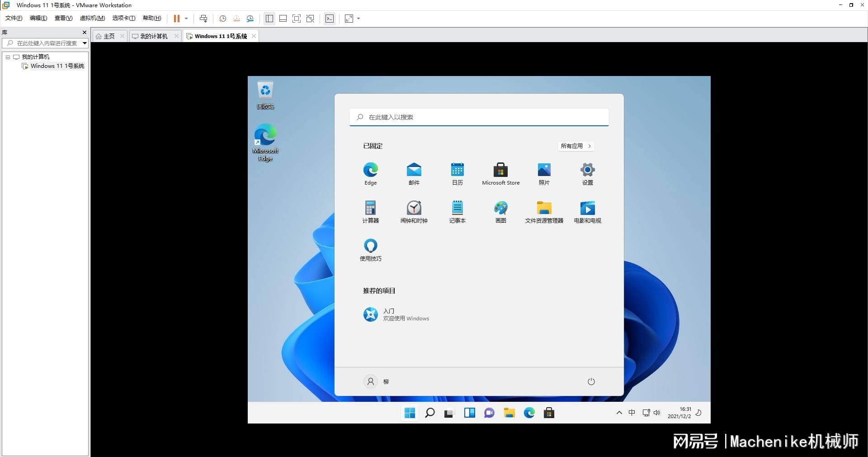Open the stretch display options arrow

click(x=359, y=19)
